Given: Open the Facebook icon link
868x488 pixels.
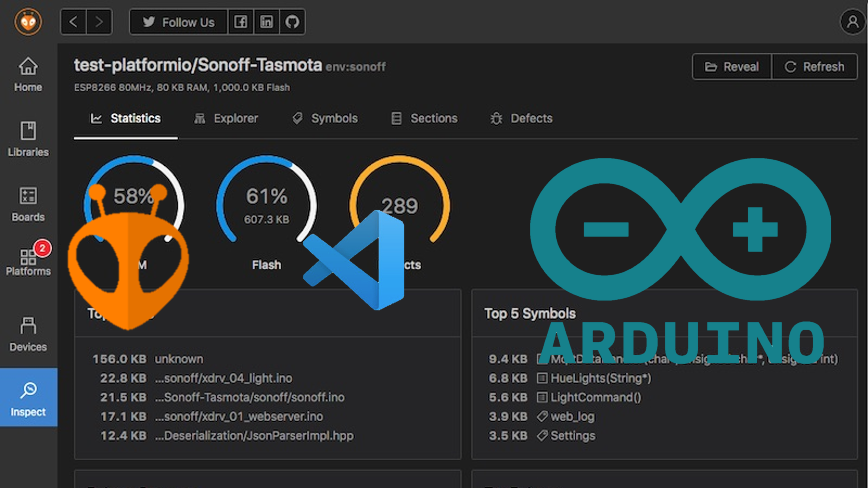Looking at the screenshot, I should coord(241,22).
